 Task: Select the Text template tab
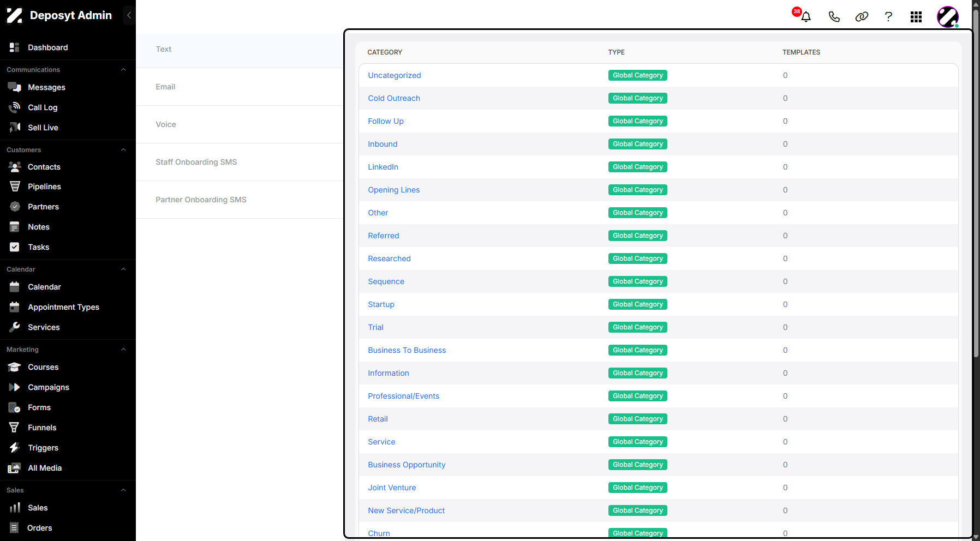point(240,50)
